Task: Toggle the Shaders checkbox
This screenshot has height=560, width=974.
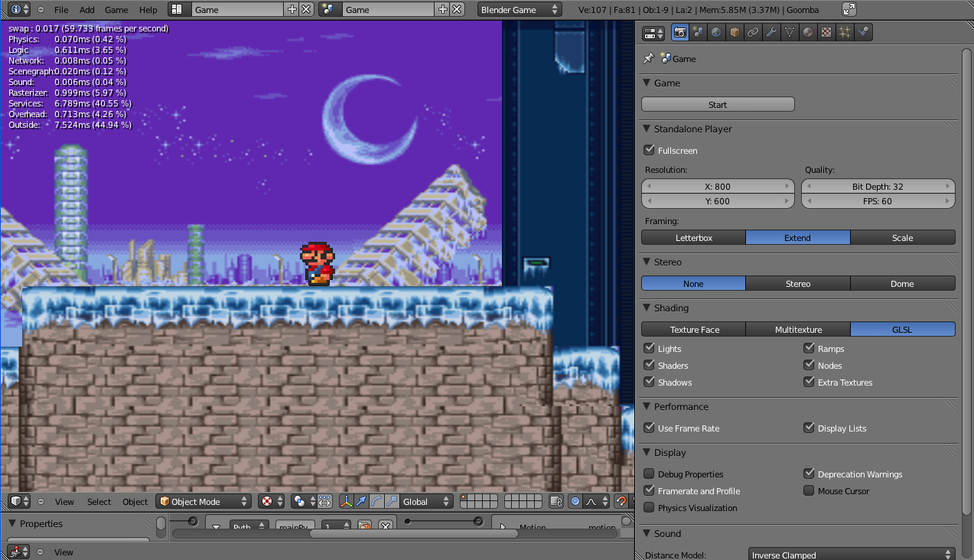Action: [x=650, y=365]
